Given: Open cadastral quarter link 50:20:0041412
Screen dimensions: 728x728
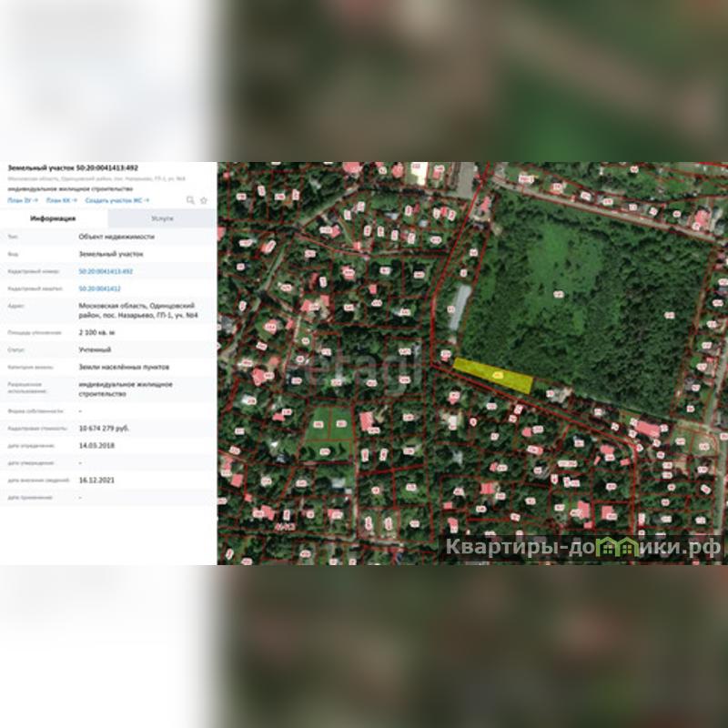Looking at the screenshot, I should (x=99, y=288).
